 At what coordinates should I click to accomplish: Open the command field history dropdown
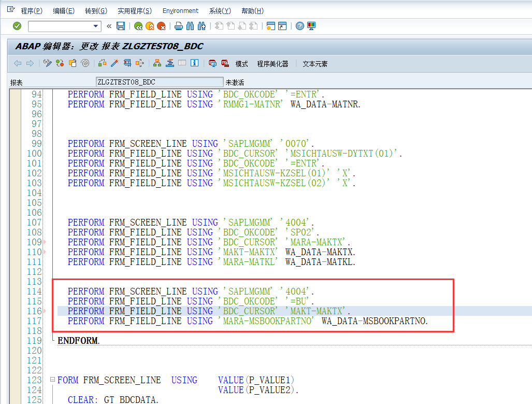[x=96, y=26]
